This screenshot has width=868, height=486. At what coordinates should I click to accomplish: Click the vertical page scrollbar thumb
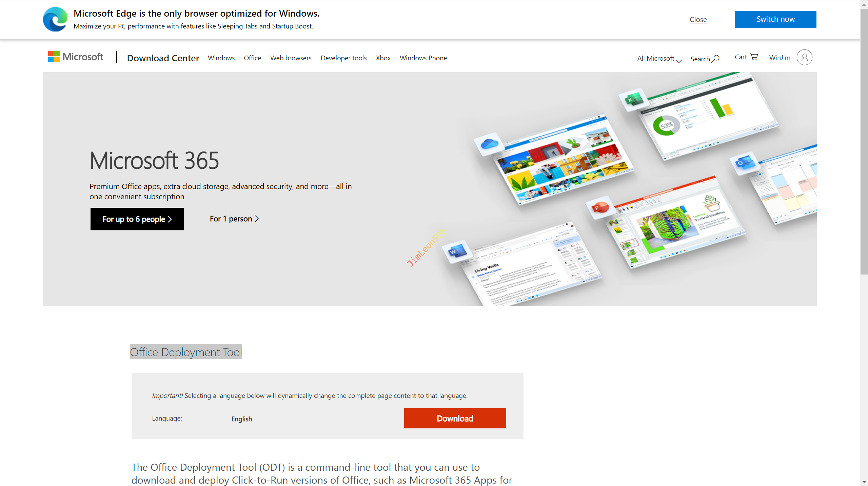point(864,142)
